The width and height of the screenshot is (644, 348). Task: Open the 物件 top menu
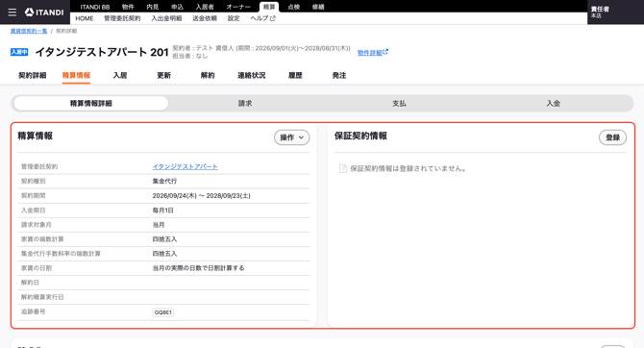(x=128, y=7)
